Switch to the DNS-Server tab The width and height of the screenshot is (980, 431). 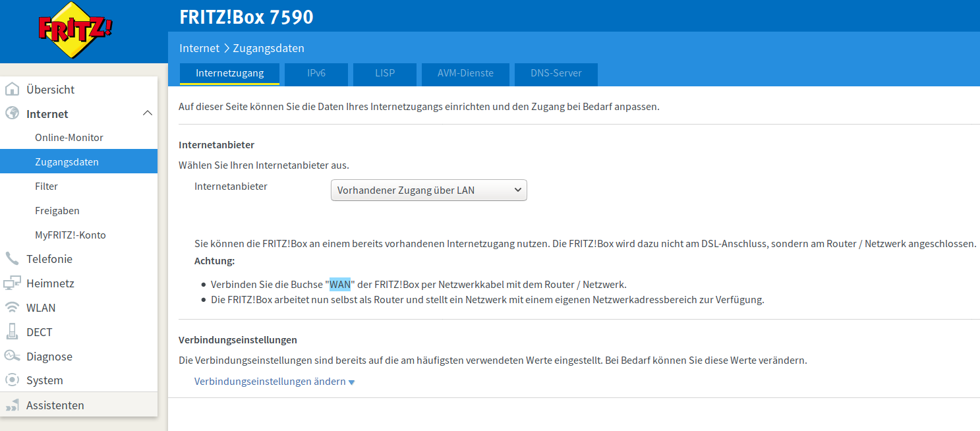[556, 74]
